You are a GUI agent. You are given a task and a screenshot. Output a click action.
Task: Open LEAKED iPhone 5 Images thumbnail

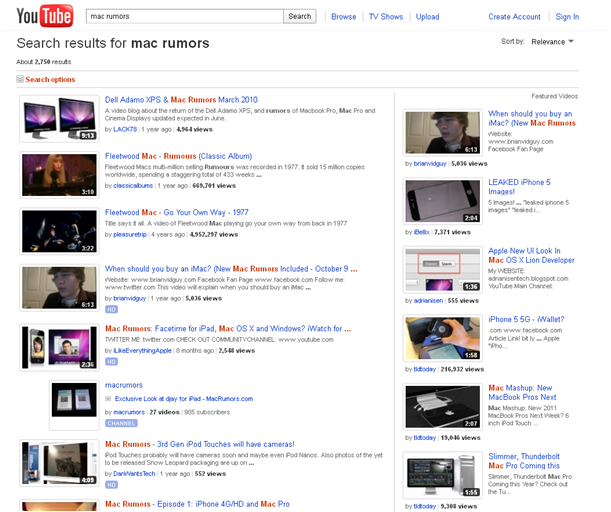tap(443, 201)
